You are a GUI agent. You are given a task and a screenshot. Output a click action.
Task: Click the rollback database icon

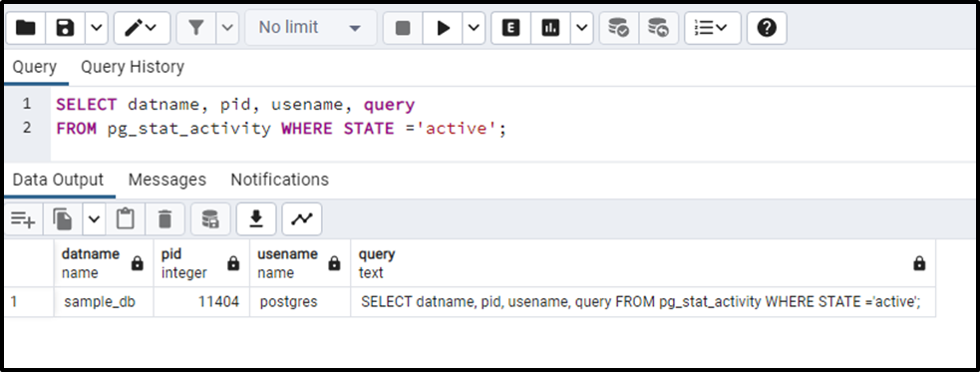pyautogui.click(x=658, y=28)
